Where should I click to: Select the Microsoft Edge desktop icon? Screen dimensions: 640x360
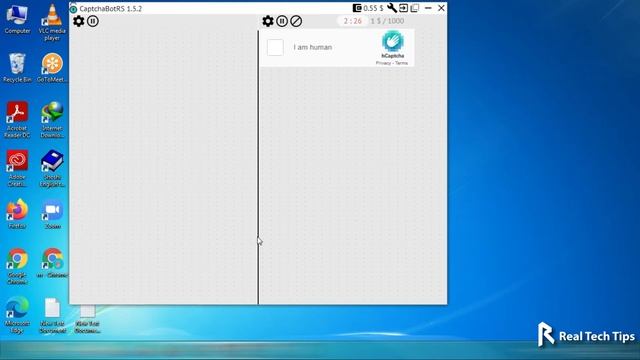click(x=17, y=315)
